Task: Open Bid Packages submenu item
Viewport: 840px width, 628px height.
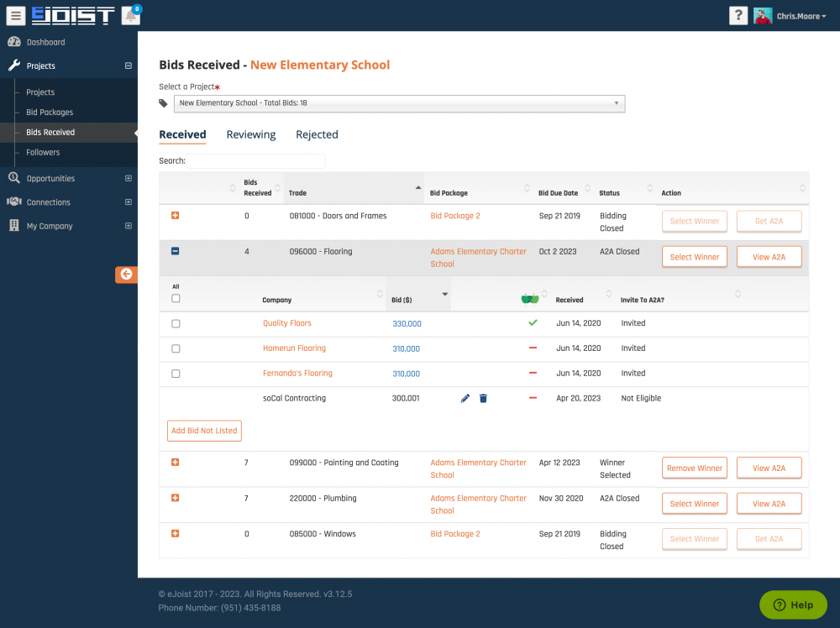Action: [50, 112]
